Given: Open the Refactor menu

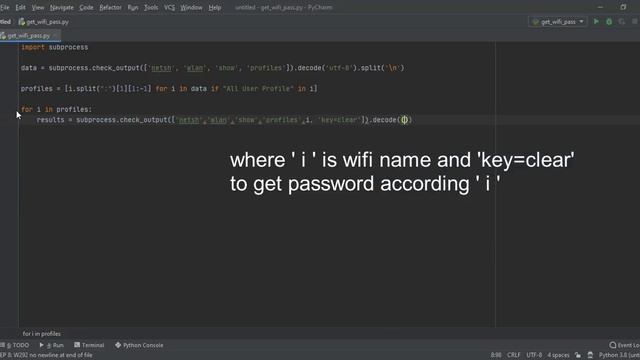Looking at the screenshot, I should 110,7.
